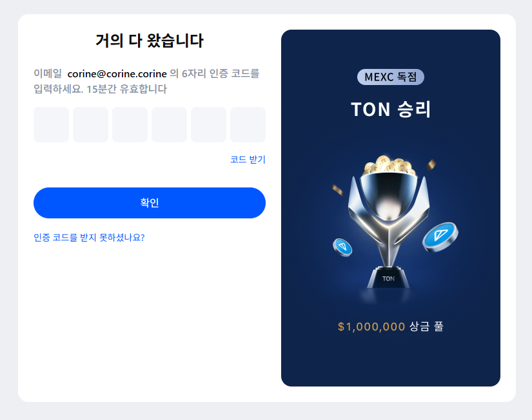Click the TON 승리 banner title
Screen dimensions: 532x420
click(391, 110)
